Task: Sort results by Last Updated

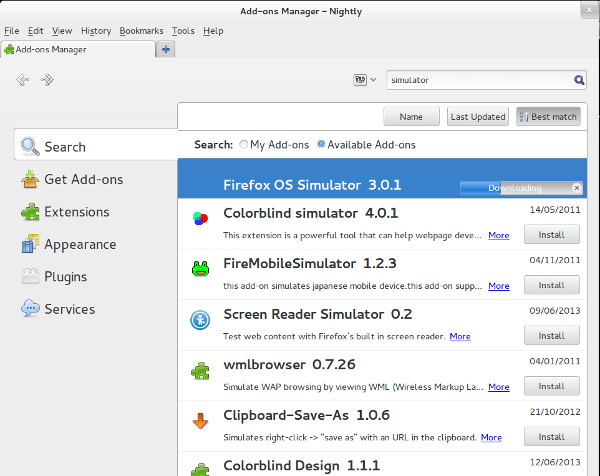Action: point(477,117)
